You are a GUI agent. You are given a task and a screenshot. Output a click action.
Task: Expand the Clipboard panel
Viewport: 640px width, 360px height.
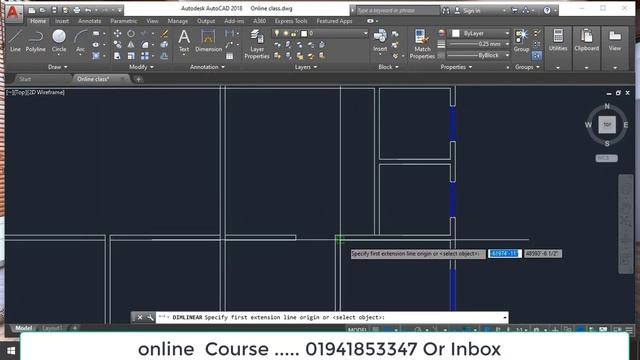pyautogui.click(x=587, y=68)
